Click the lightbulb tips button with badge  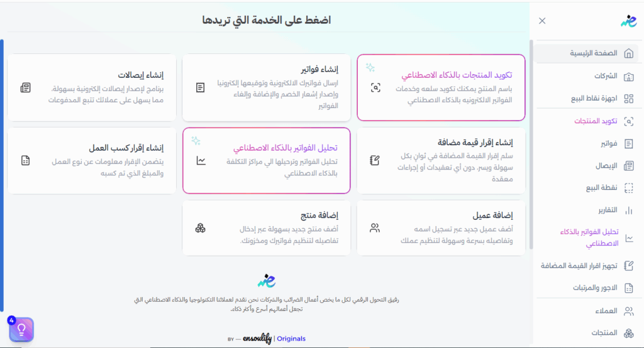pos(21,330)
